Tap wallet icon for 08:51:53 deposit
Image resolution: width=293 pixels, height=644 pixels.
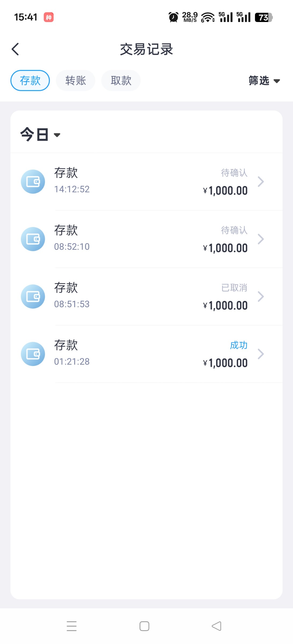(x=33, y=297)
